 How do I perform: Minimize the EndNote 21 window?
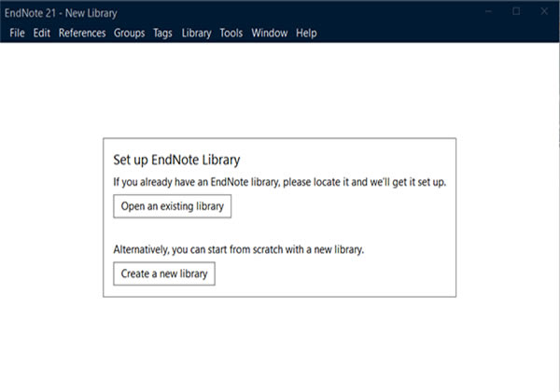coord(491,11)
